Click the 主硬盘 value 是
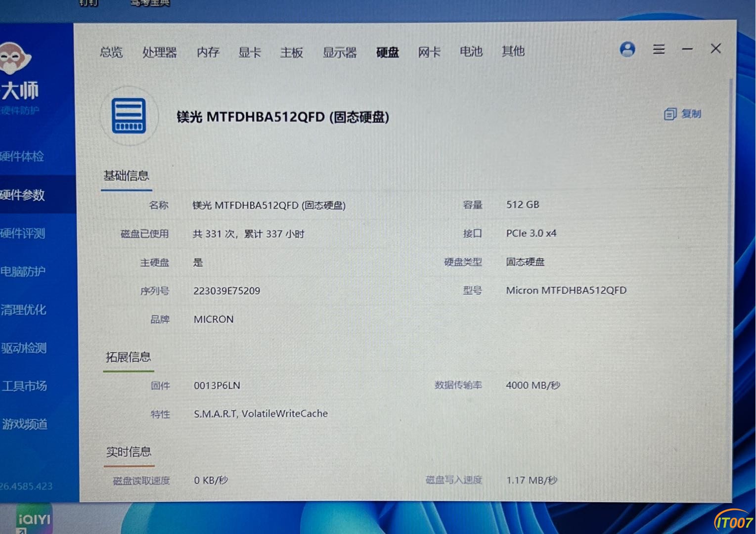The height and width of the screenshot is (534, 756). [x=198, y=262]
